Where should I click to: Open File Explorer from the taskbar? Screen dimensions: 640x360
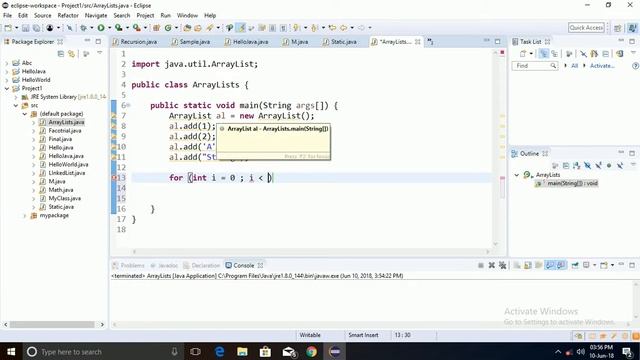(x=242, y=351)
